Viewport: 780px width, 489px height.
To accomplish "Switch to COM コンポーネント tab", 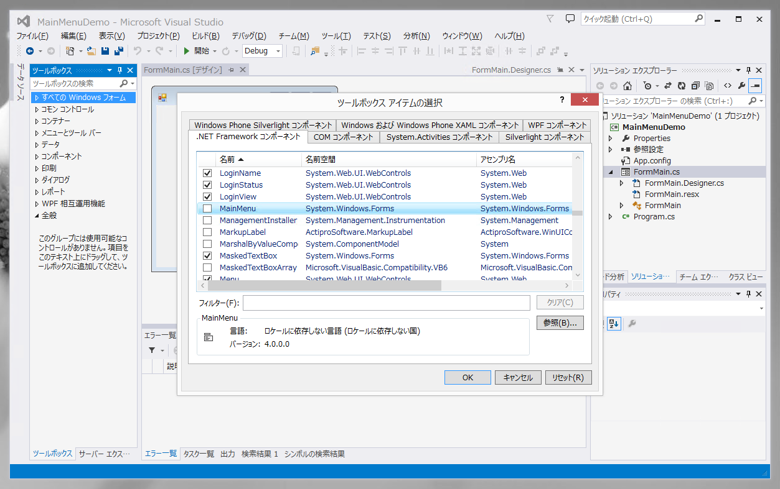I will point(343,137).
